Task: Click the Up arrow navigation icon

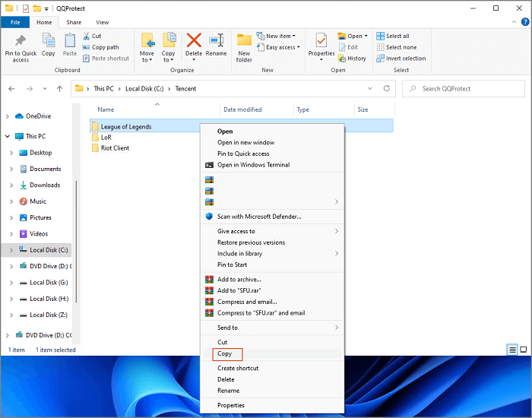Action: tap(59, 89)
